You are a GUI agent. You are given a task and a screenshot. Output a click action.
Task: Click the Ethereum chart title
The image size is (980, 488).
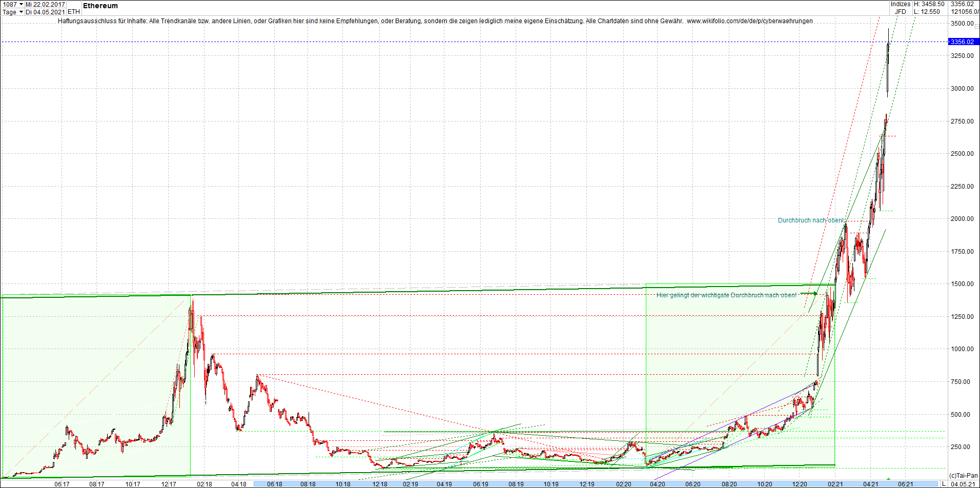coord(100,6)
